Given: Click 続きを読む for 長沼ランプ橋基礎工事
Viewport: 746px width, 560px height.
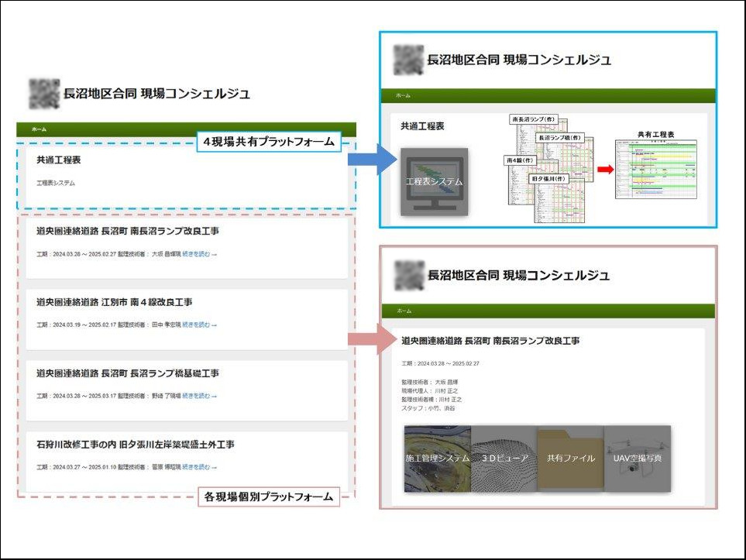Looking at the screenshot, I should pyautogui.click(x=199, y=396).
